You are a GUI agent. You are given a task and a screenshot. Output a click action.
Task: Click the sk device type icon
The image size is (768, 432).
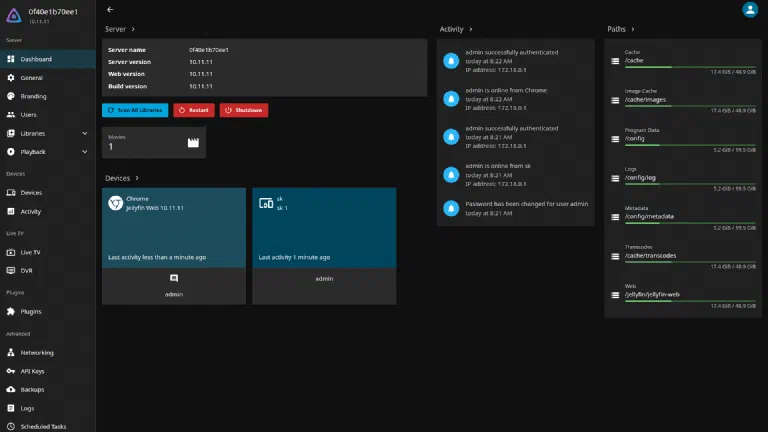pos(266,203)
